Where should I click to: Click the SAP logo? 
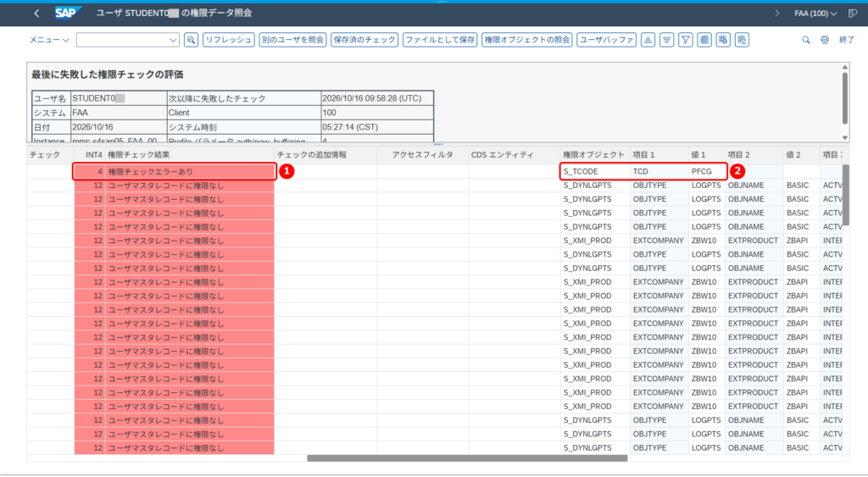[x=68, y=13]
